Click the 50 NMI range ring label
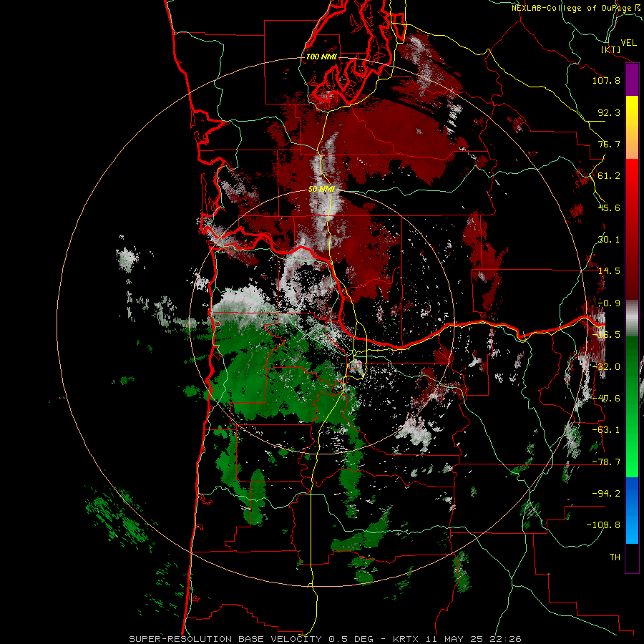 tap(321, 189)
